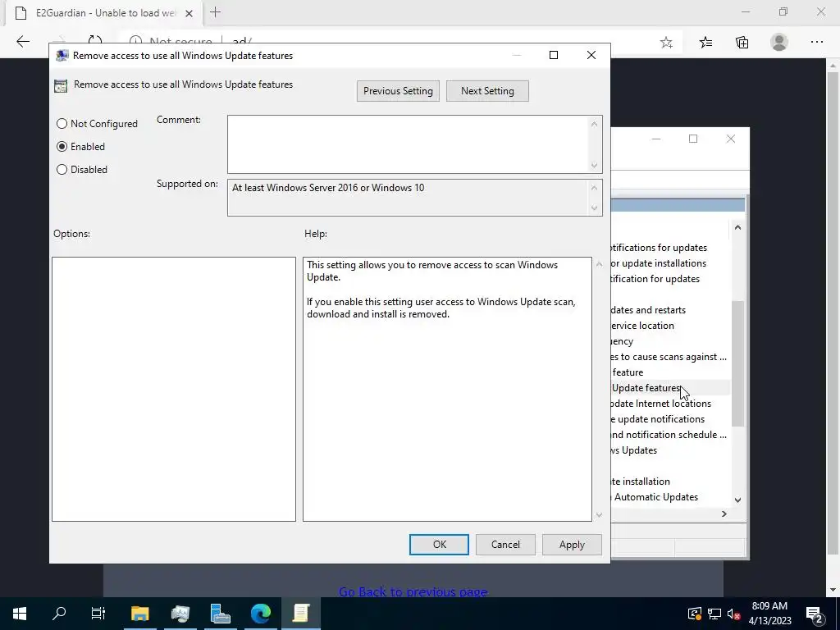The width and height of the screenshot is (840, 630).
Task: Open the Windows Start menu
Action: [x=20, y=614]
